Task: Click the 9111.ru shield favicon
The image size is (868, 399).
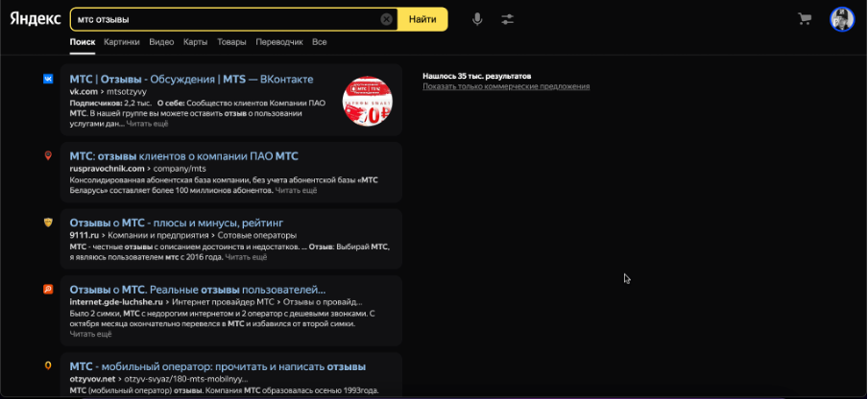Action: click(x=48, y=223)
